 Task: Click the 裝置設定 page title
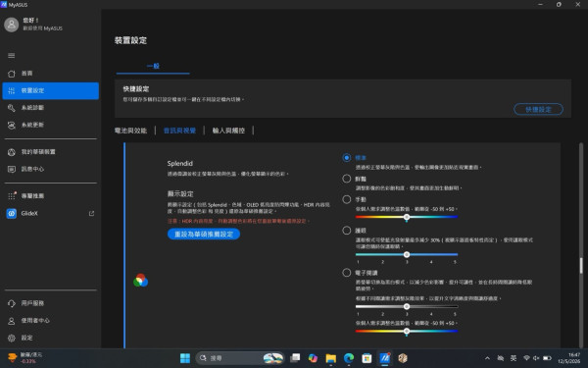pyautogui.click(x=130, y=40)
